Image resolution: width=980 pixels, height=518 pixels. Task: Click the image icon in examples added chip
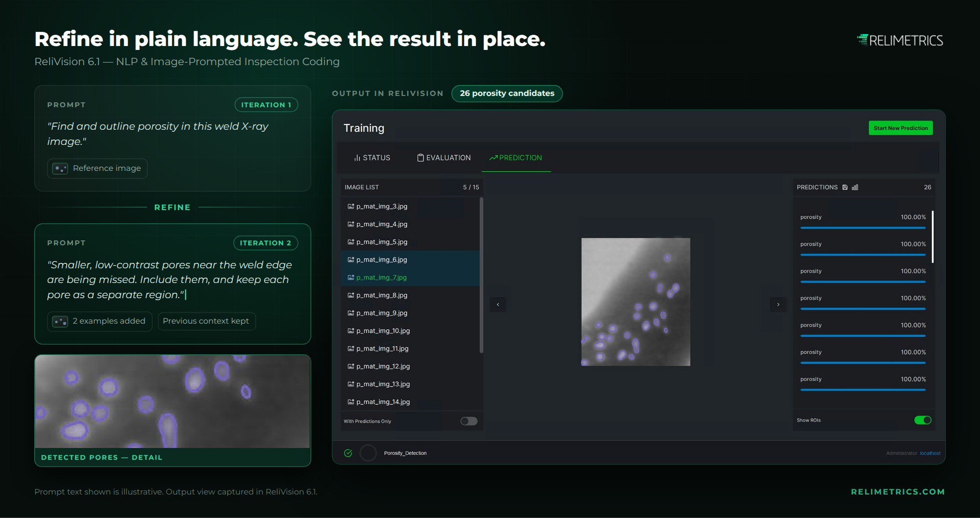pos(60,321)
